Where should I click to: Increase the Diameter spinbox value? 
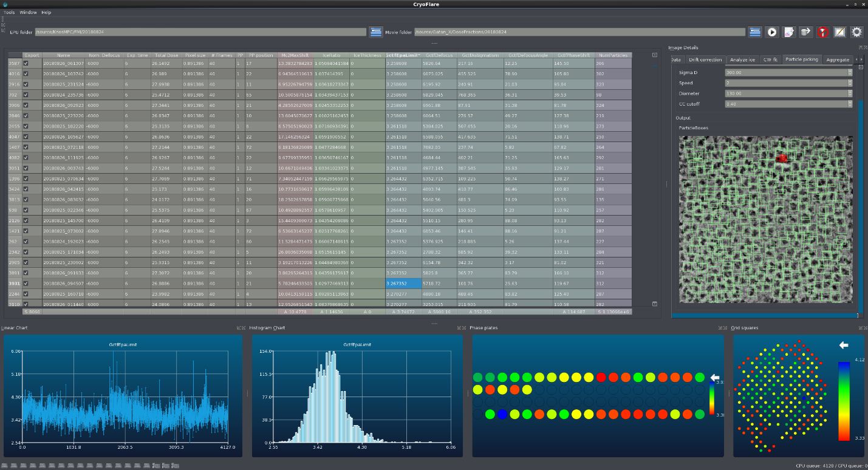click(x=850, y=92)
